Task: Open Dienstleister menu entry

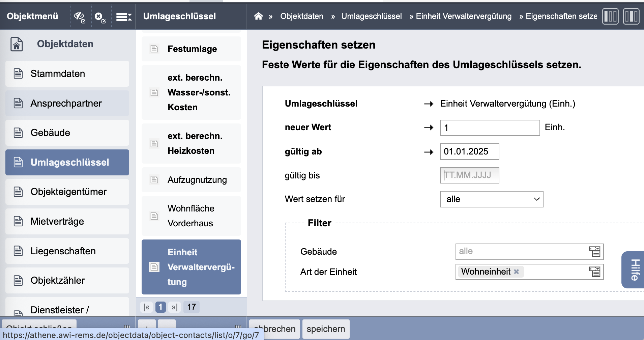Action: click(67, 308)
